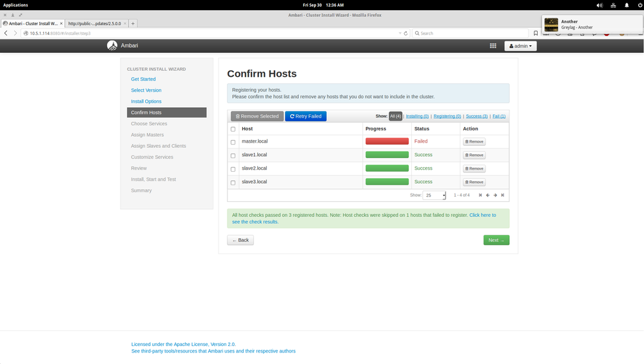Open Select Version wizard step
The width and height of the screenshot is (644, 364).
point(146,90)
